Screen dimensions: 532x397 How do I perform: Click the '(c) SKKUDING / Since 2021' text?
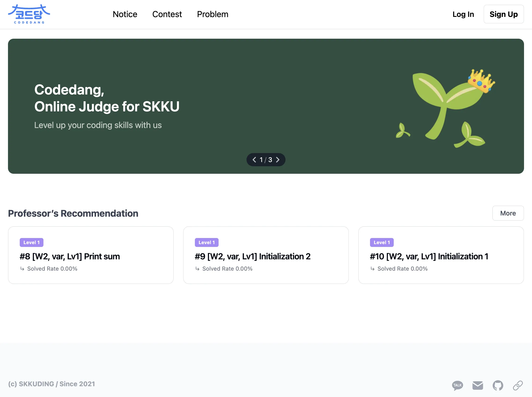51,384
